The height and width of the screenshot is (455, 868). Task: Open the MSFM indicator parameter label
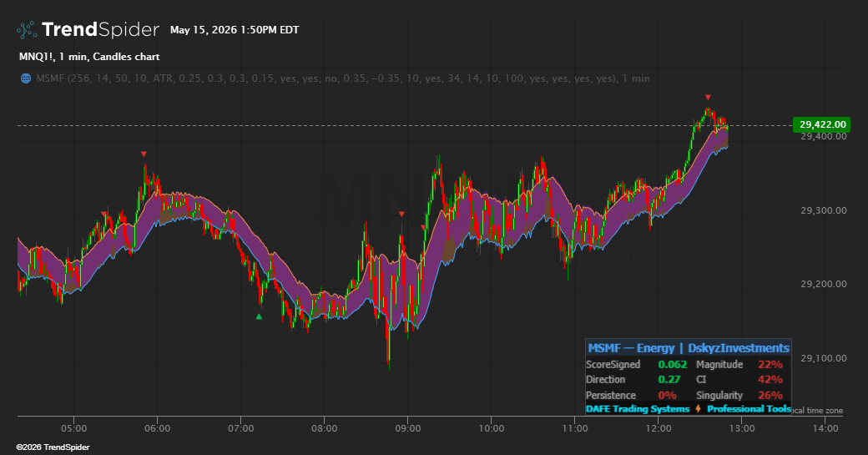343,78
